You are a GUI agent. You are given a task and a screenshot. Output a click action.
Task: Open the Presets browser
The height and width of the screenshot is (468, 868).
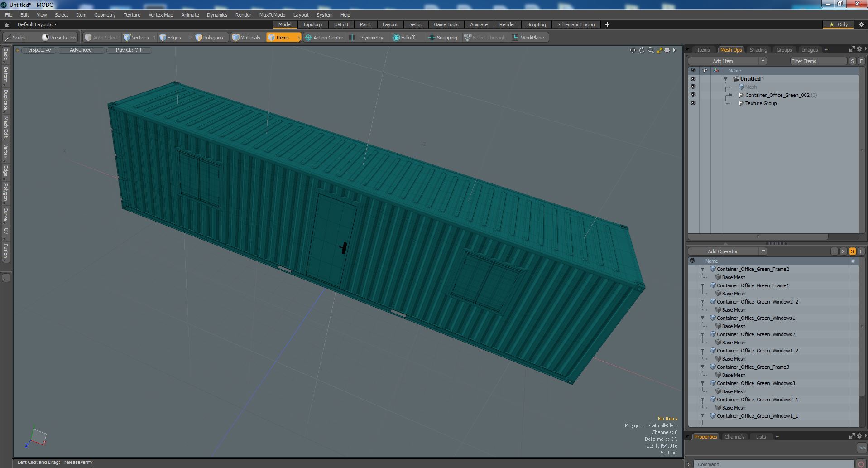(x=59, y=38)
